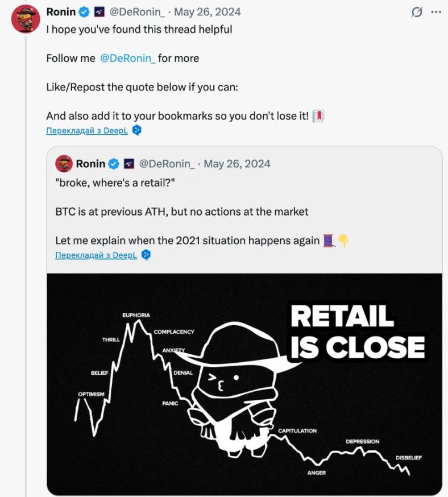Click Ronin's profile avatar at top left
448x497 pixels.
click(x=26, y=19)
